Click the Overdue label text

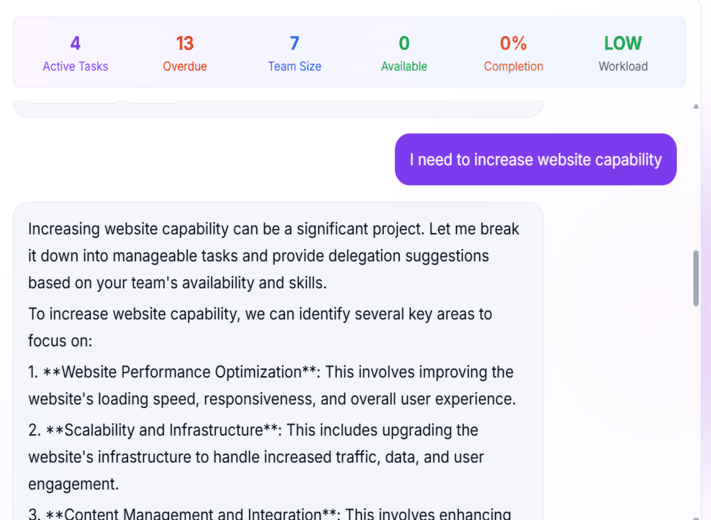(x=185, y=66)
